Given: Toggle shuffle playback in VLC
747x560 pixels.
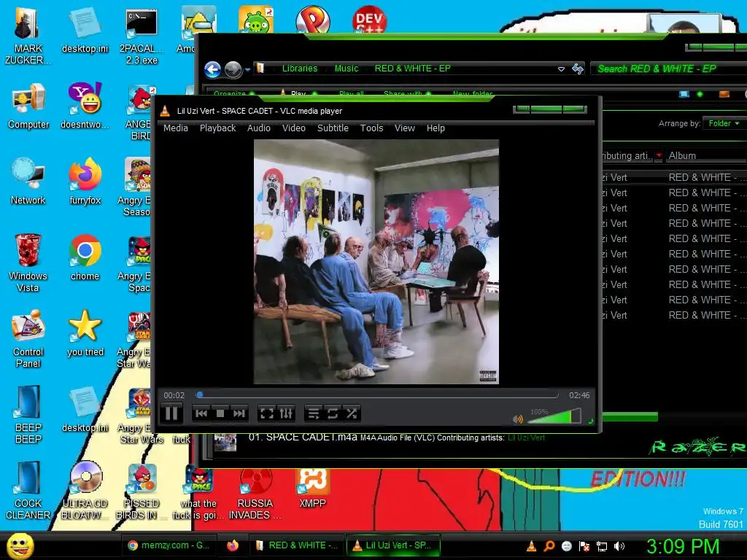Looking at the screenshot, I should [352, 413].
